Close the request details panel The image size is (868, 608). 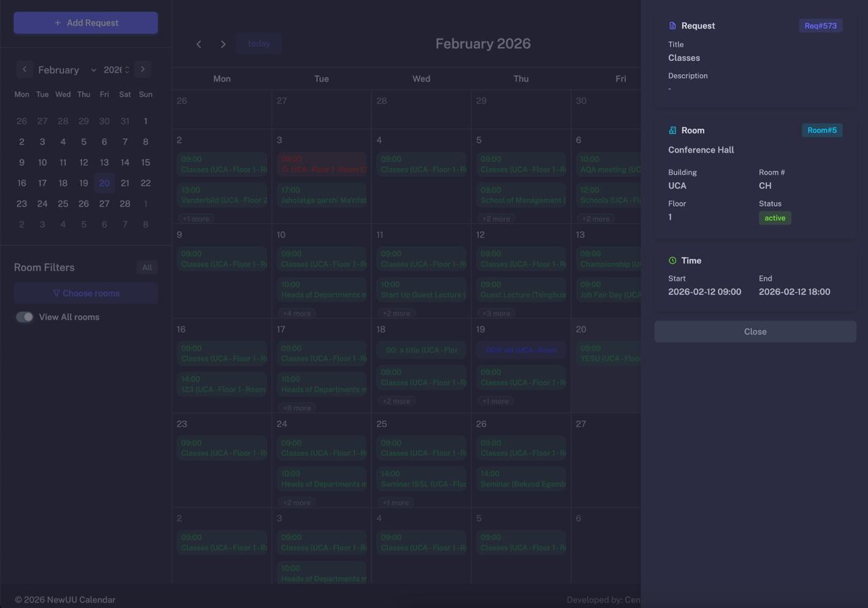pyautogui.click(x=755, y=331)
